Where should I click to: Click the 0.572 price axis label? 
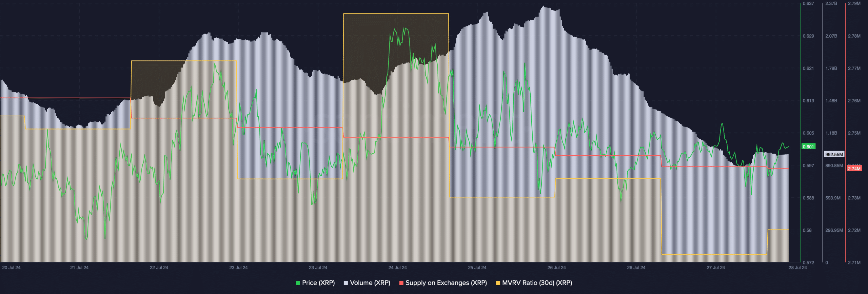(x=808, y=262)
